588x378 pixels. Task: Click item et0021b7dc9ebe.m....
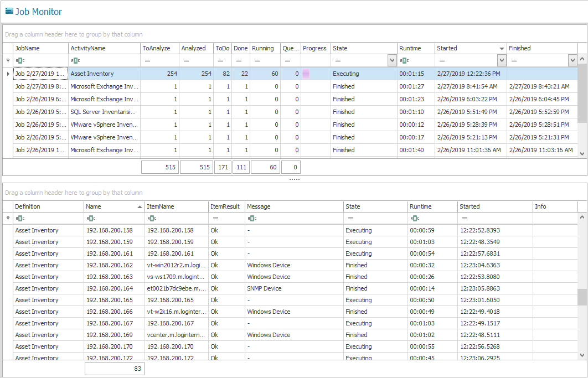(x=176, y=288)
